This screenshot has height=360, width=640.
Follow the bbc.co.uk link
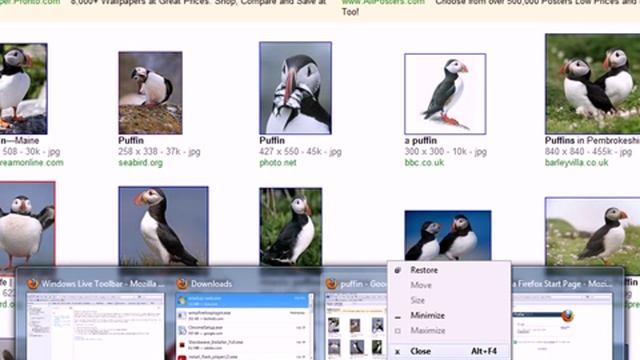pos(424,163)
